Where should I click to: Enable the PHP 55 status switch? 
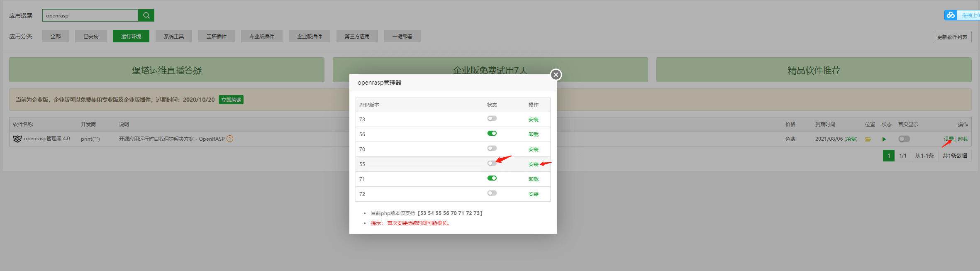click(492, 163)
